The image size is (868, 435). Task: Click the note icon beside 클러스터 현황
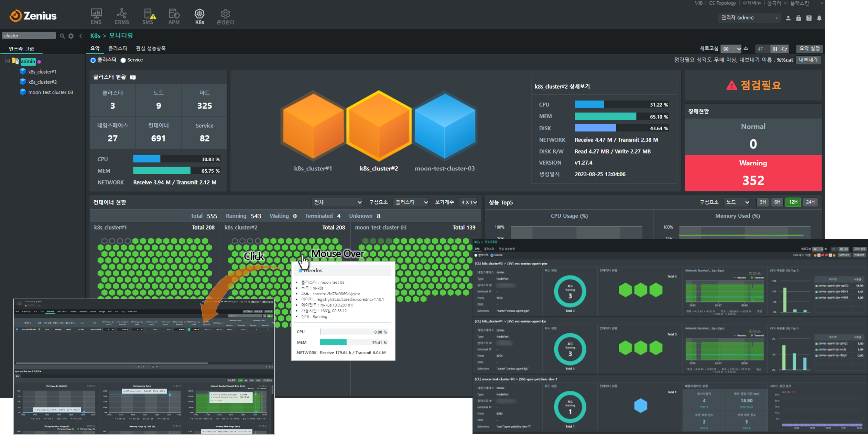(x=133, y=77)
